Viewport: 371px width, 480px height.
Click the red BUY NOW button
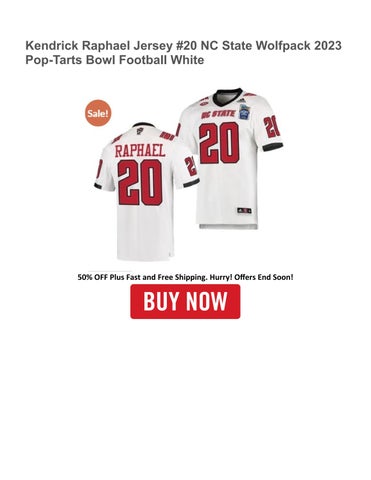click(185, 301)
